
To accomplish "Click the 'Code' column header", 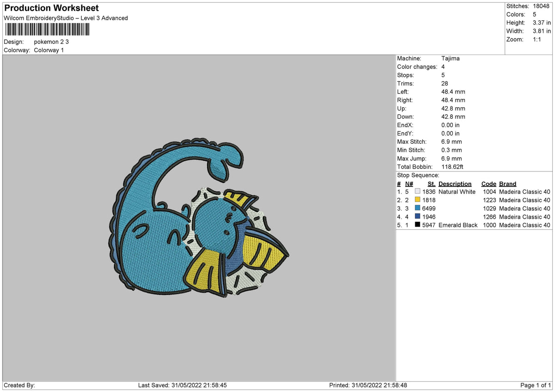I will pos(488,184).
